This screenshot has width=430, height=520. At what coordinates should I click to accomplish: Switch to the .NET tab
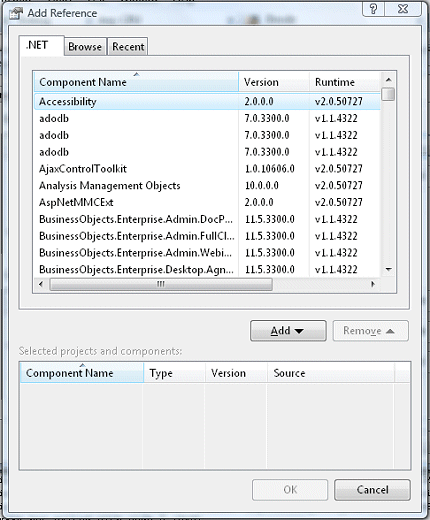(x=41, y=45)
